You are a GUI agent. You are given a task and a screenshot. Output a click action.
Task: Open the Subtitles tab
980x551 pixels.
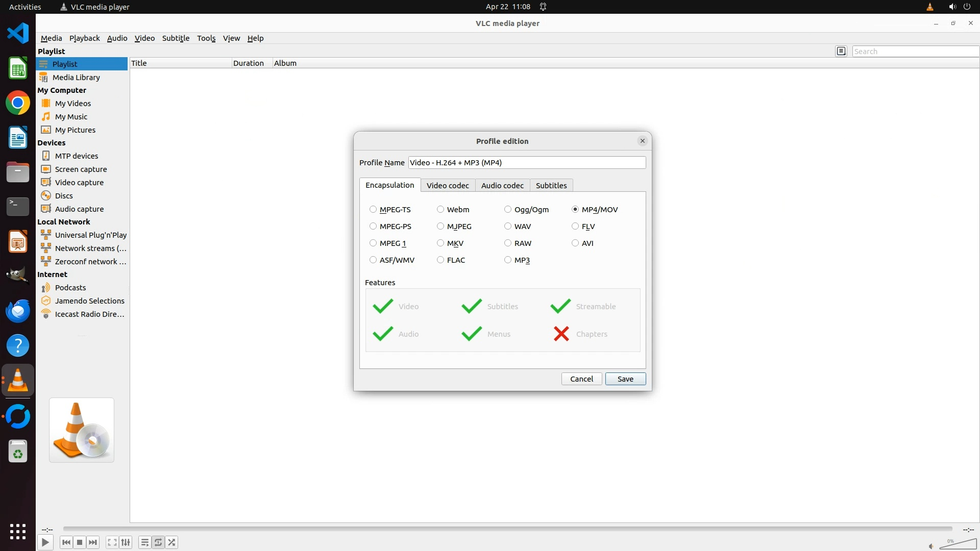[x=551, y=185]
